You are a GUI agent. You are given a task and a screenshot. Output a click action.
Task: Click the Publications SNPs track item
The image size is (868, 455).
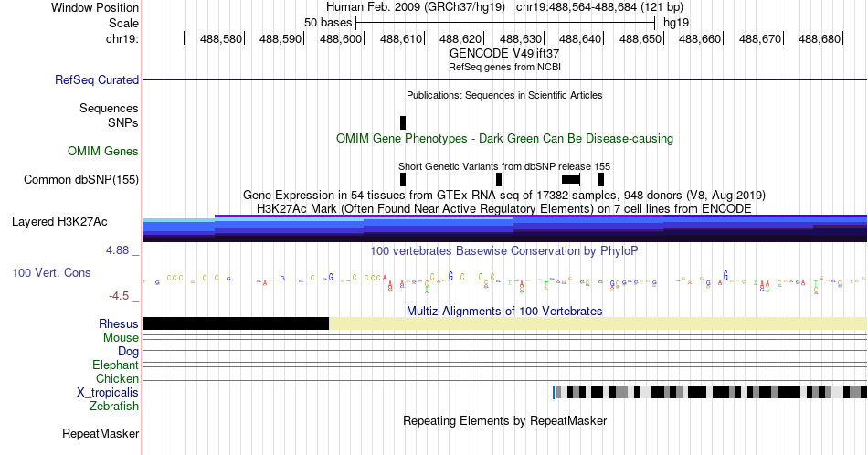coord(403,122)
